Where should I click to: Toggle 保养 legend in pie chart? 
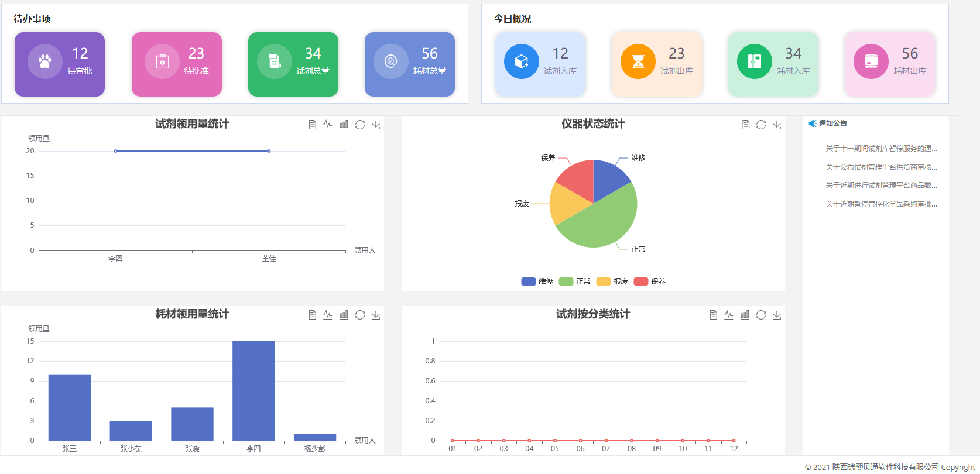click(650, 281)
